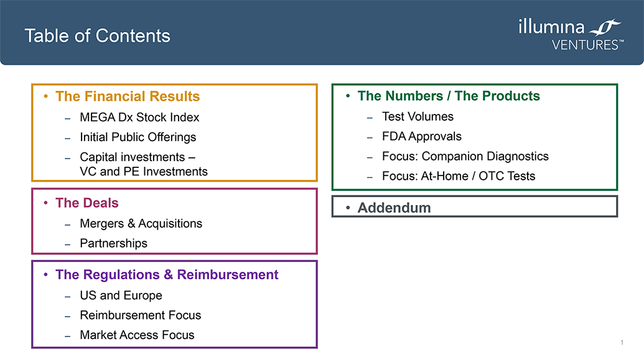Open the Partnerships item
The height and width of the screenshot is (362, 644).
click(x=113, y=243)
